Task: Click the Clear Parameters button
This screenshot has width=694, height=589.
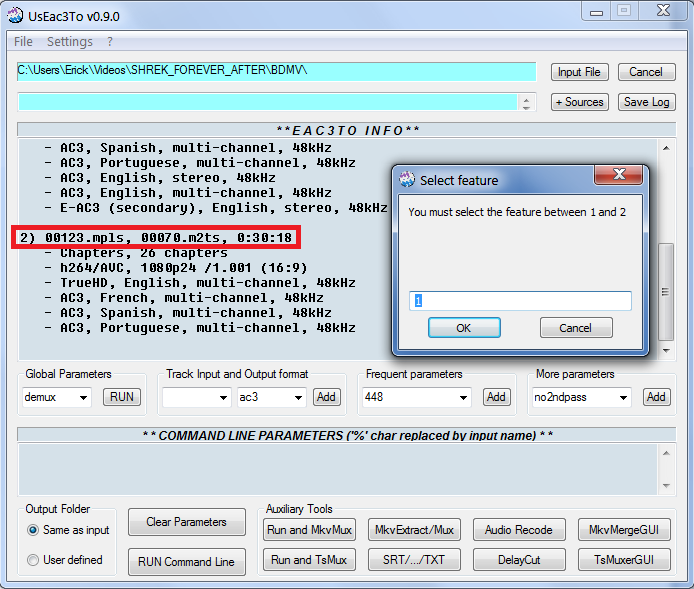Action: pyautogui.click(x=187, y=522)
